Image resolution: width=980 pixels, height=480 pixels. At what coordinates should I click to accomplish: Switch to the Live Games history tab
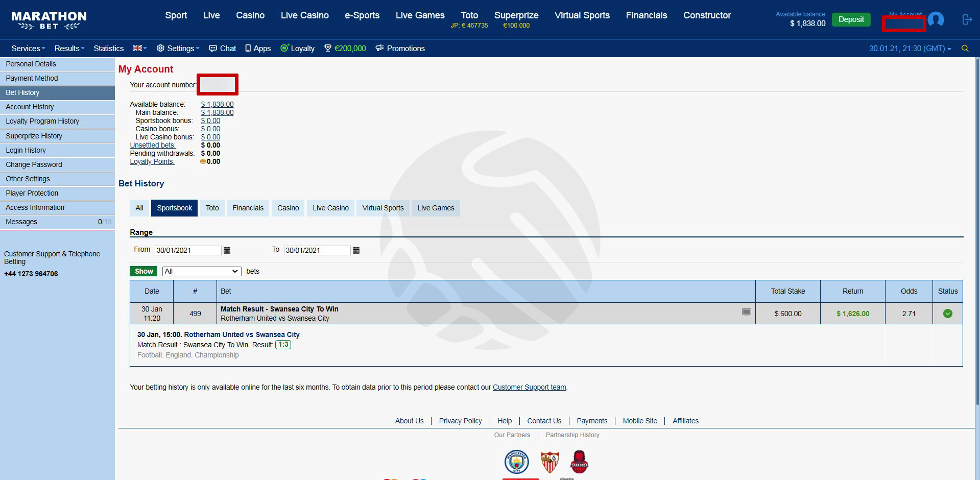coord(436,208)
